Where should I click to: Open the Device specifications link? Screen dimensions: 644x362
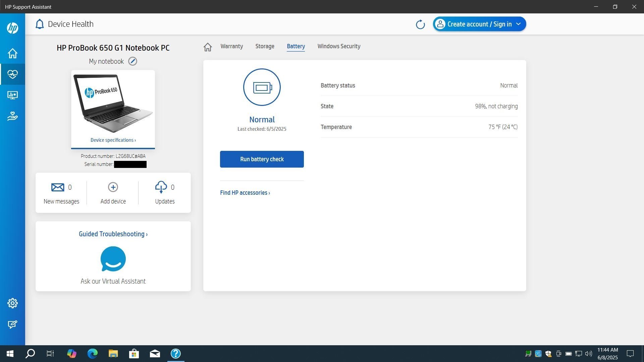113,140
